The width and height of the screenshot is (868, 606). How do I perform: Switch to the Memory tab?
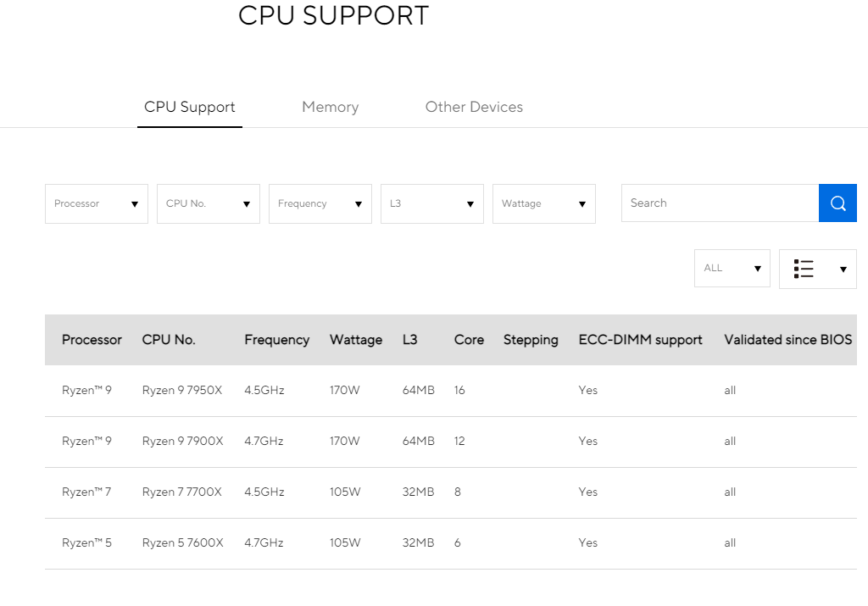coord(330,108)
